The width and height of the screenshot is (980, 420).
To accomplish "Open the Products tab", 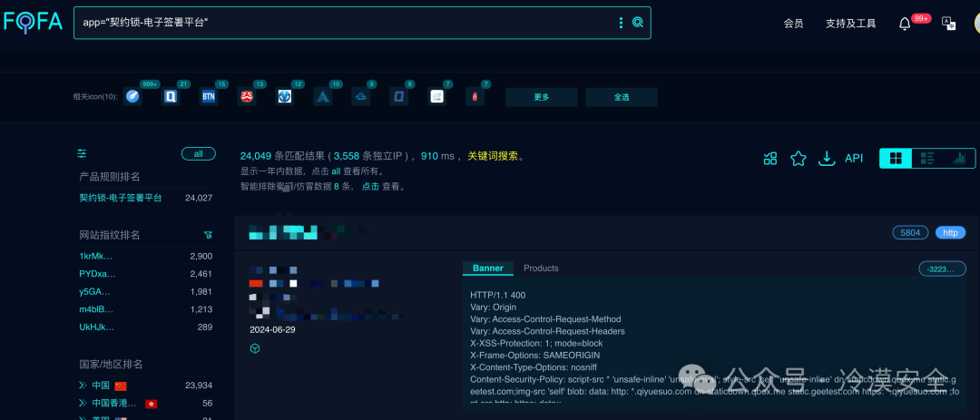I will pyautogui.click(x=541, y=269).
